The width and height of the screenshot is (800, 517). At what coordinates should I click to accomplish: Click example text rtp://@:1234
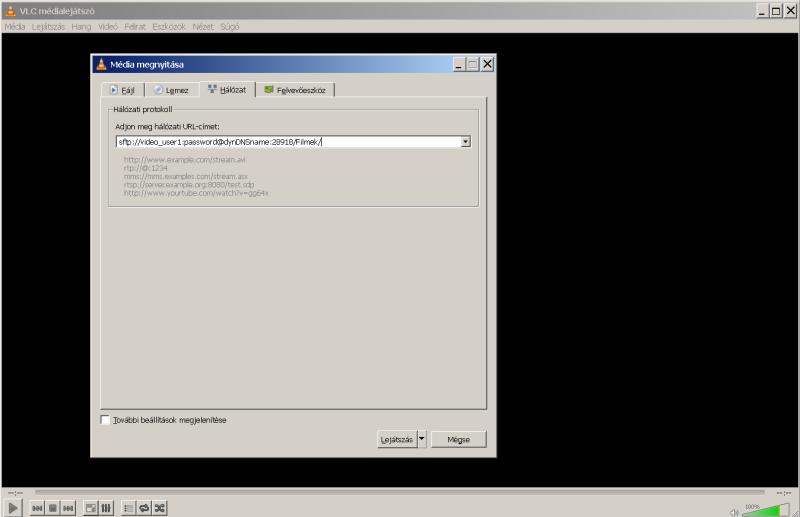(145, 168)
